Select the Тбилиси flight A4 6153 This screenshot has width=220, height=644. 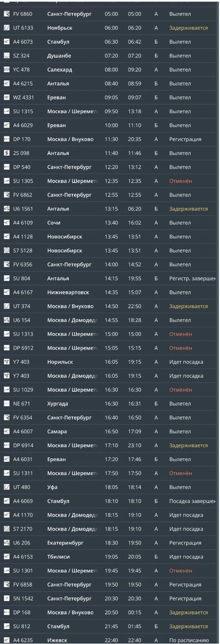[x=110, y=557]
